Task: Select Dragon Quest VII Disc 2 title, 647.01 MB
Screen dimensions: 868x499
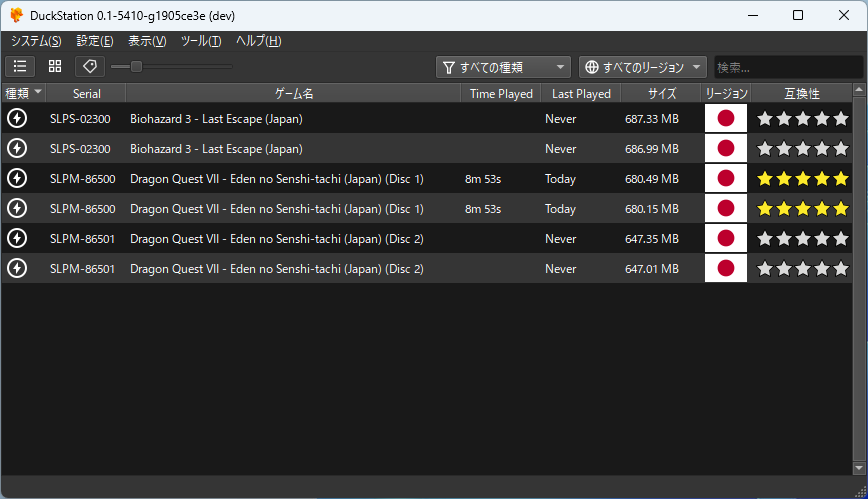Action: click(x=277, y=268)
